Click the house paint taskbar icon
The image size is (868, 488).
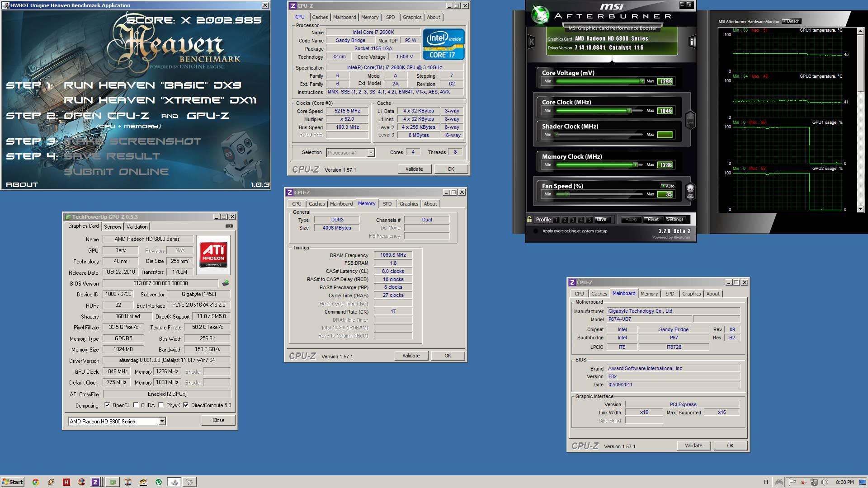(x=143, y=482)
